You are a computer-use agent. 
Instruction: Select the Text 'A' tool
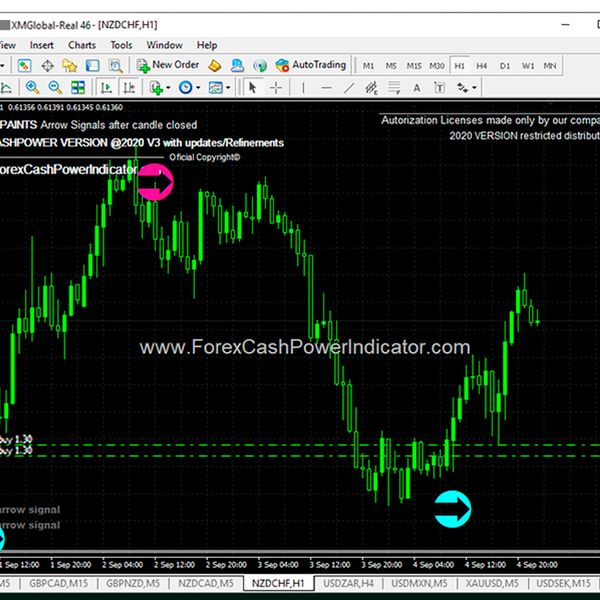tap(417, 88)
